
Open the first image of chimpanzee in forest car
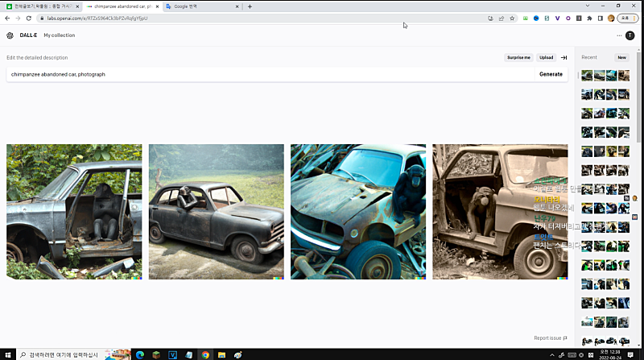74,212
